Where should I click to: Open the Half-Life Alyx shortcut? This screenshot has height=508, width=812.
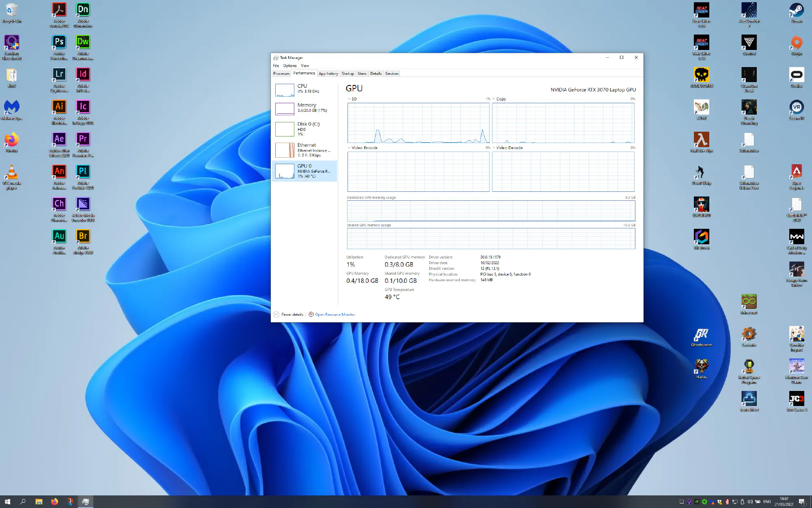pyautogui.click(x=701, y=140)
